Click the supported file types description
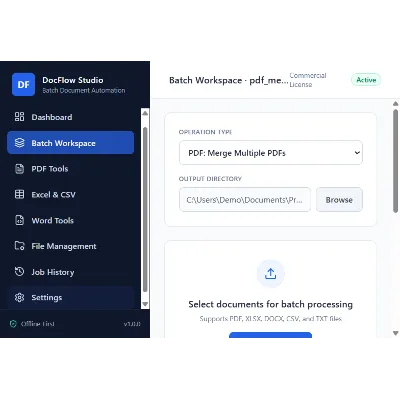The image size is (400, 400). [x=270, y=319]
